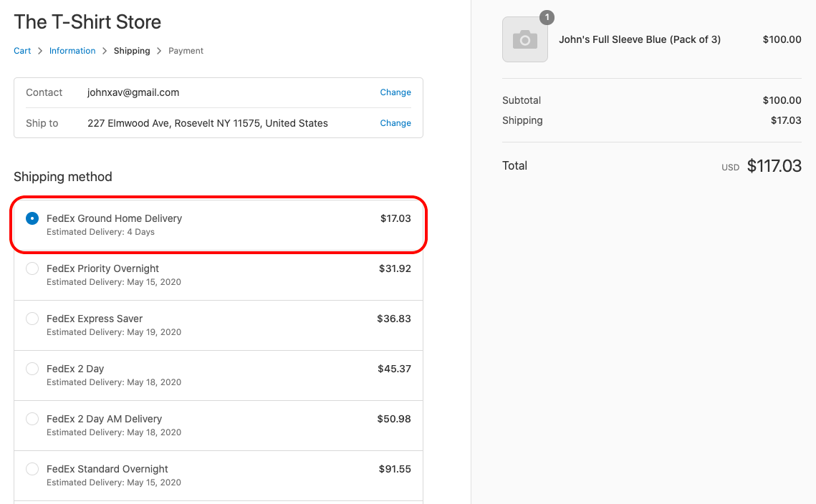Click John's Full Sleeve Blue product name
Image resolution: width=816 pixels, height=504 pixels.
(x=640, y=39)
